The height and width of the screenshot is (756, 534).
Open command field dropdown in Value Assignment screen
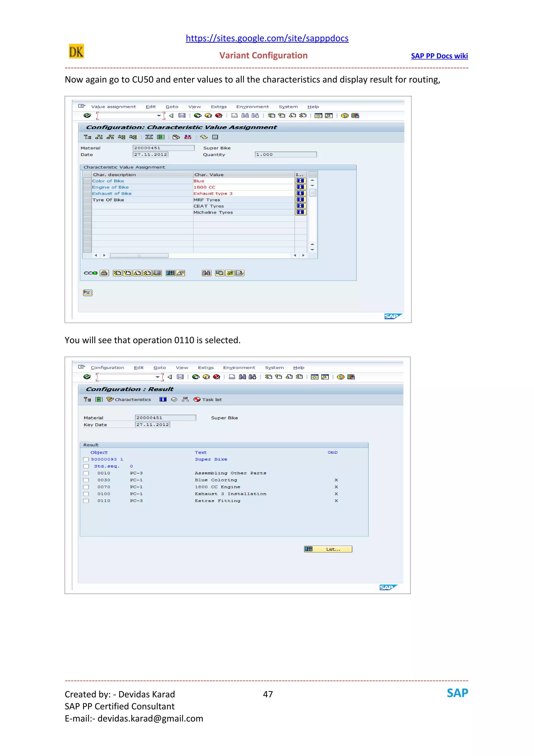click(159, 116)
